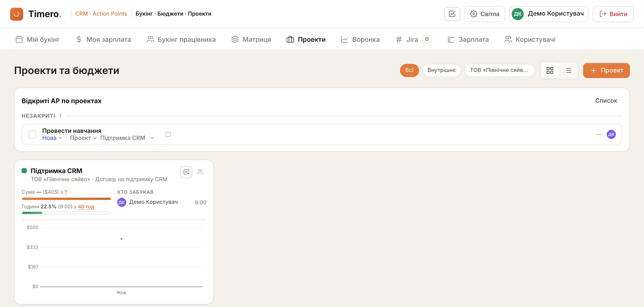Open the Мій букінг tab
Image resolution: width=644 pixels, height=307 pixels.
coord(37,39)
